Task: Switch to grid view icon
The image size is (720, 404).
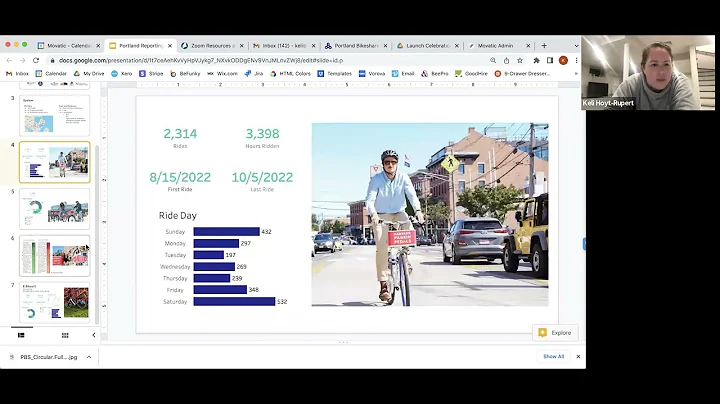Action: pyautogui.click(x=65, y=335)
